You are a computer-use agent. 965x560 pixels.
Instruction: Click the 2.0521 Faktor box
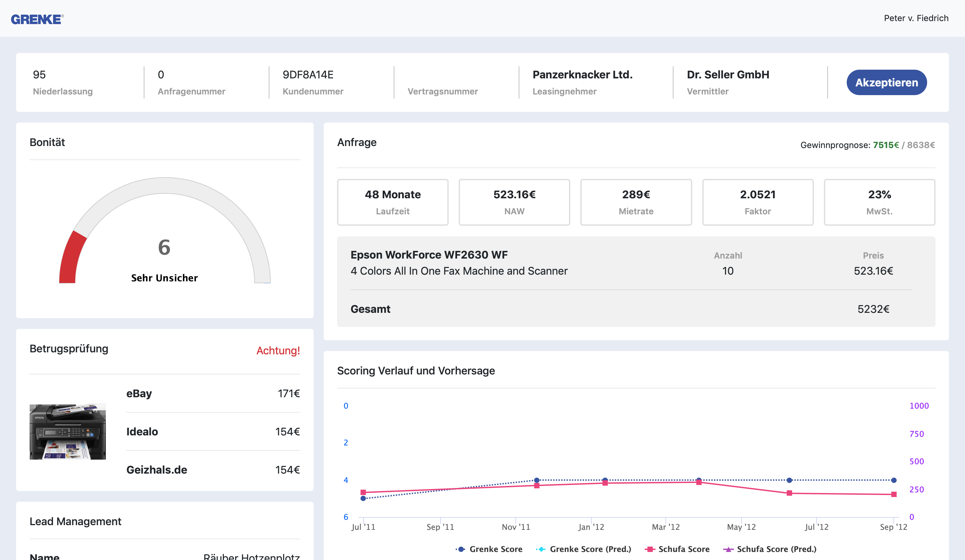(x=758, y=202)
